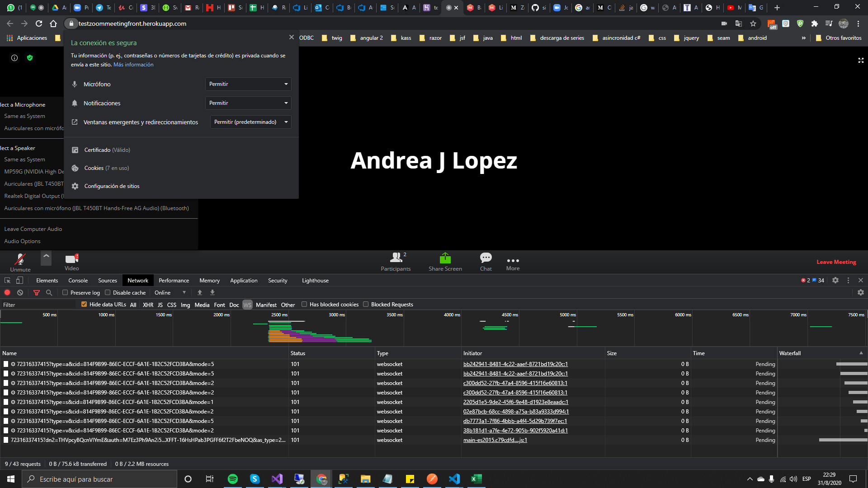868x488 pixels.
Task: Open the Micrófono permission dropdown
Action: [248, 84]
